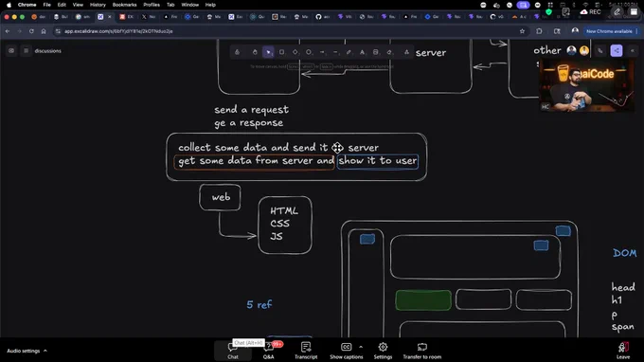Image resolution: width=644 pixels, height=362 pixels.
Task: Click the browser Home icon
Action: tap(44, 31)
